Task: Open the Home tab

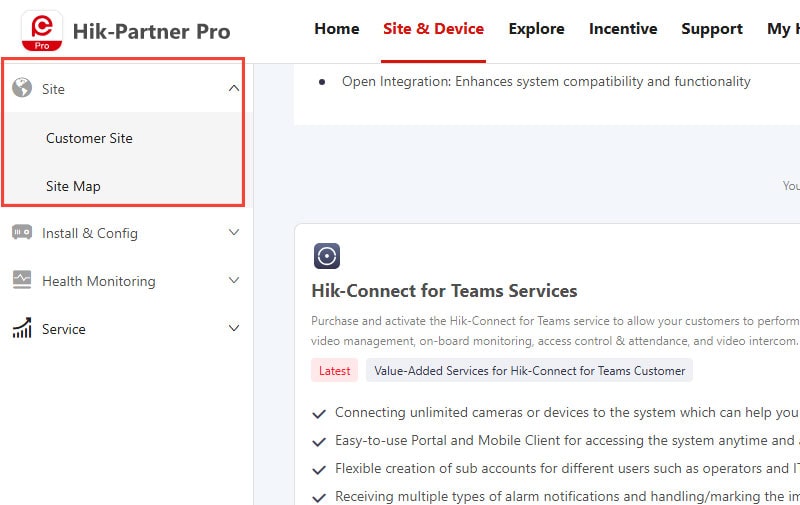Action: 337,29
